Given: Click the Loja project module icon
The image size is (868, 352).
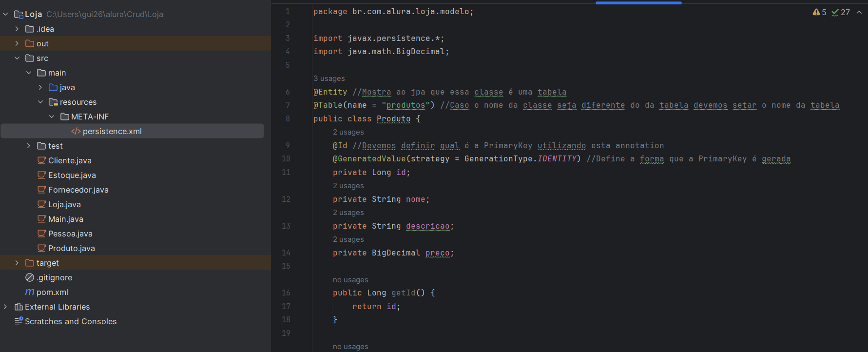Looking at the screenshot, I should pyautogui.click(x=19, y=15).
